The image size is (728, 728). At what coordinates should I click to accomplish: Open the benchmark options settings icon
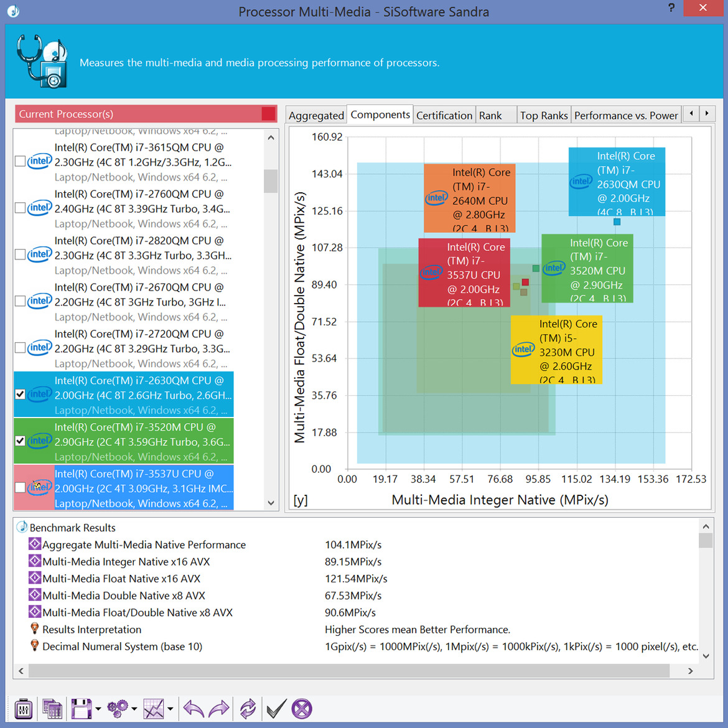pyautogui.click(x=23, y=709)
